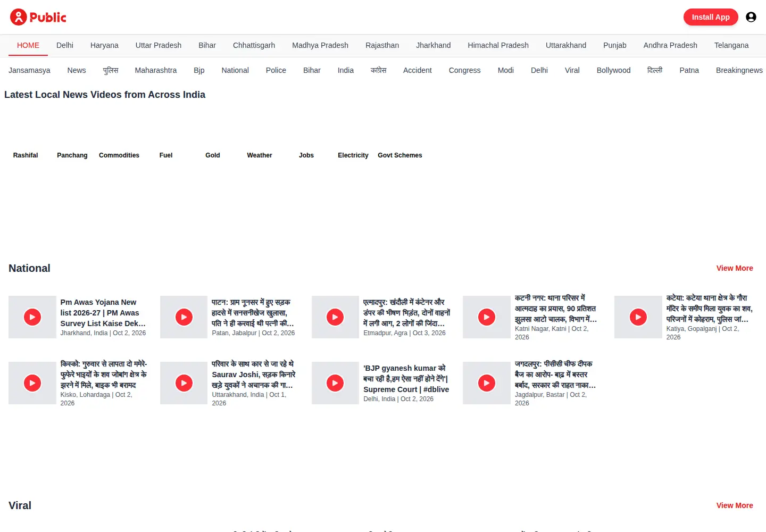
Task: Select the Congress topic tag
Action: tap(464, 70)
